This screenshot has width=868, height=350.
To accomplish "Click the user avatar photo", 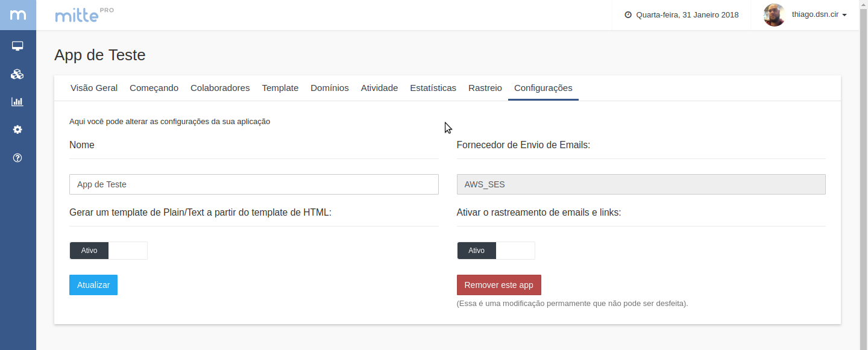I will [x=774, y=15].
